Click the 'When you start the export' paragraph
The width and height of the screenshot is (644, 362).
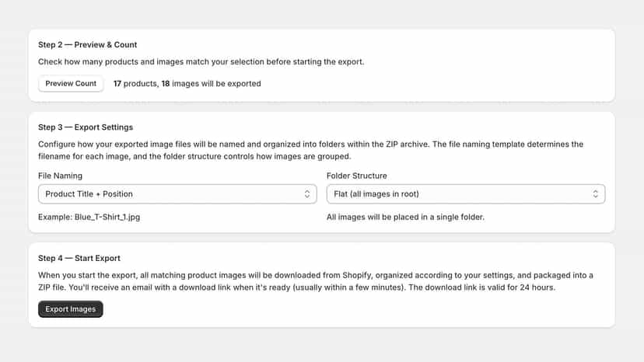click(x=316, y=281)
